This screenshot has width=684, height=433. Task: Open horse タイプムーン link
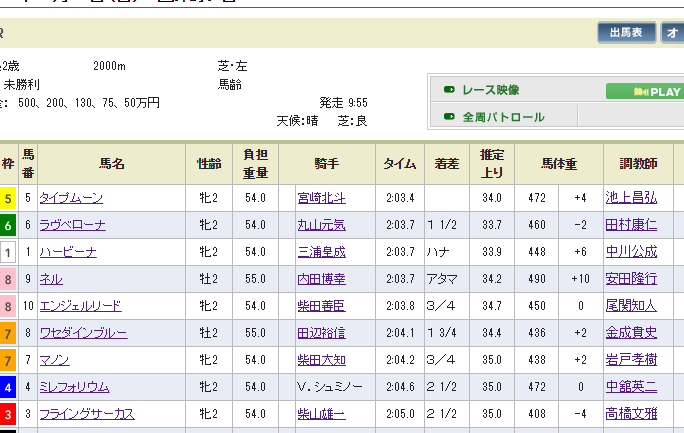click(71, 198)
